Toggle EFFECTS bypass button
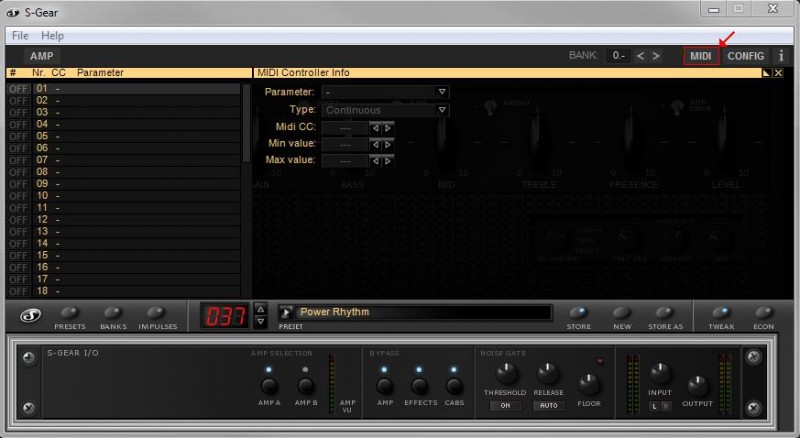 pyautogui.click(x=419, y=386)
